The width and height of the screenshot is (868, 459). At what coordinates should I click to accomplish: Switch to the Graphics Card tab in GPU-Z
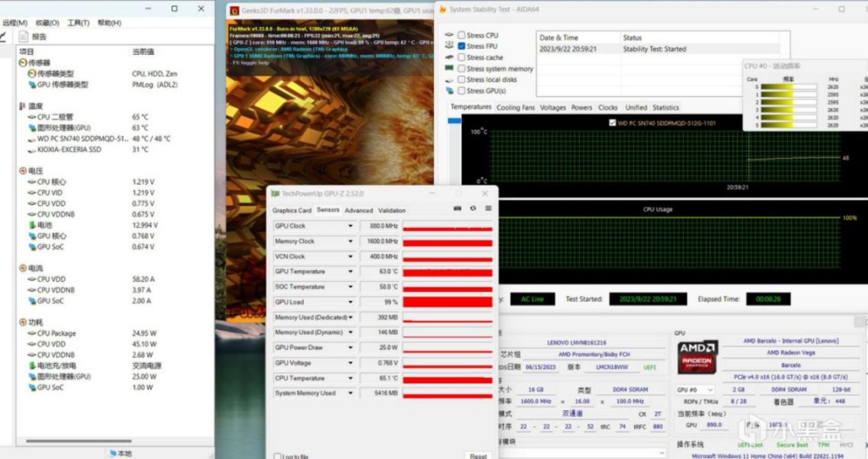pyautogui.click(x=292, y=210)
